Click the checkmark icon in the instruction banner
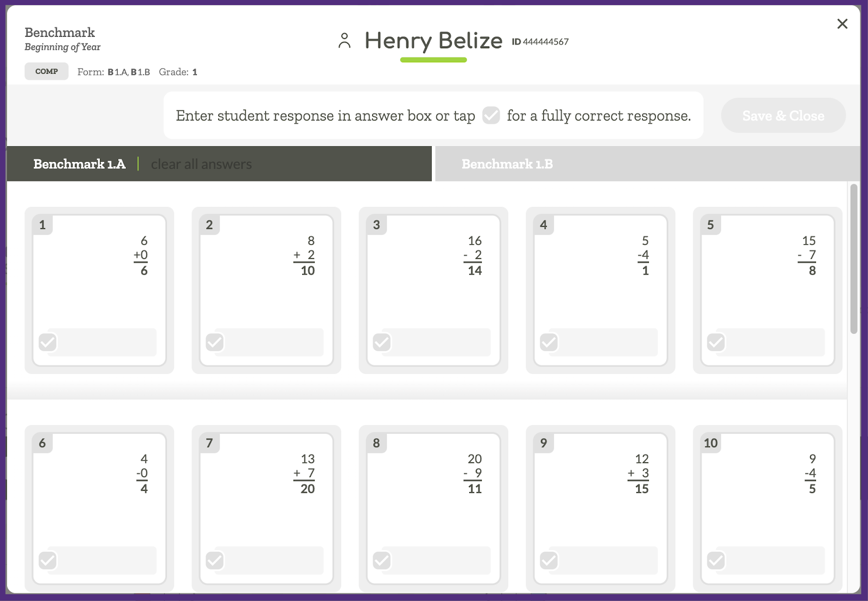Image resolution: width=868 pixels, height=601 pixels. 490,115
